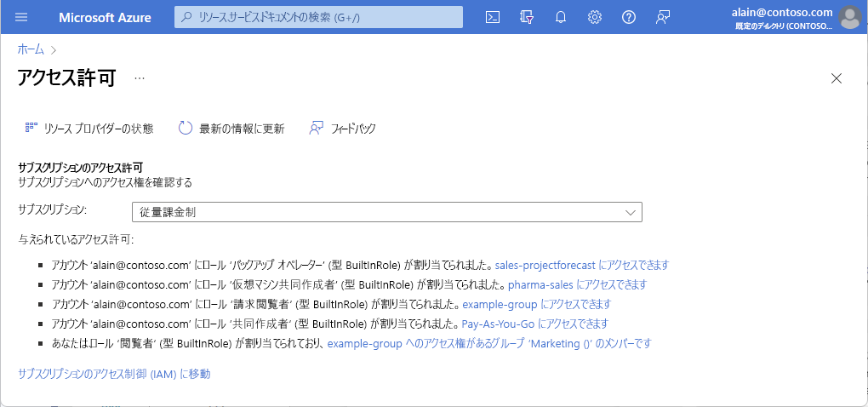Open example-group にアクセスできます link

point(536,304)
